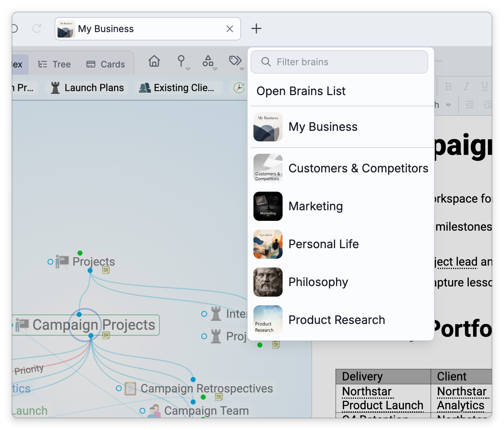504x430 pixels.
Task: Open the tags dropdown icon
Action: (236, 62)
